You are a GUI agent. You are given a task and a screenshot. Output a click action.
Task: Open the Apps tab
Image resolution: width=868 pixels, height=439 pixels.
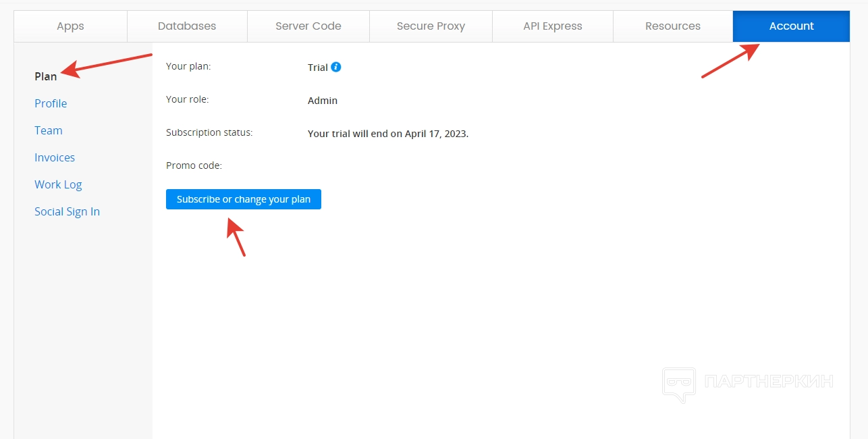click(70, 26)
